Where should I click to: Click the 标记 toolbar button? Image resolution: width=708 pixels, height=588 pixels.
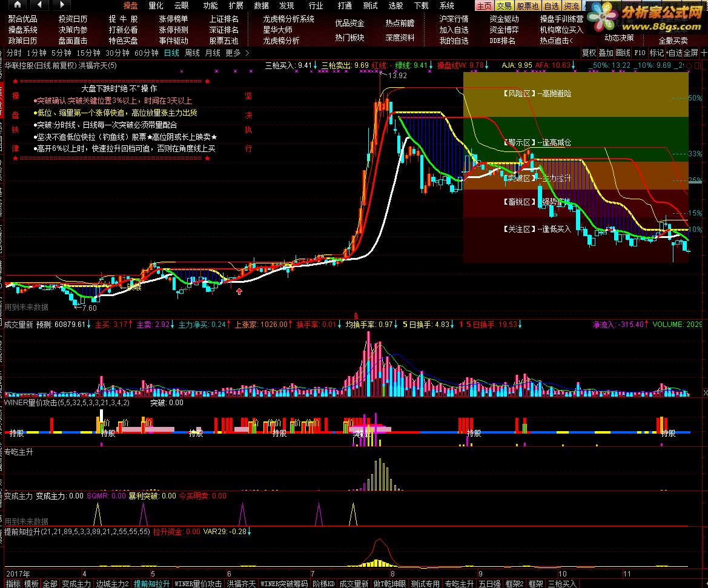point(657,53)
